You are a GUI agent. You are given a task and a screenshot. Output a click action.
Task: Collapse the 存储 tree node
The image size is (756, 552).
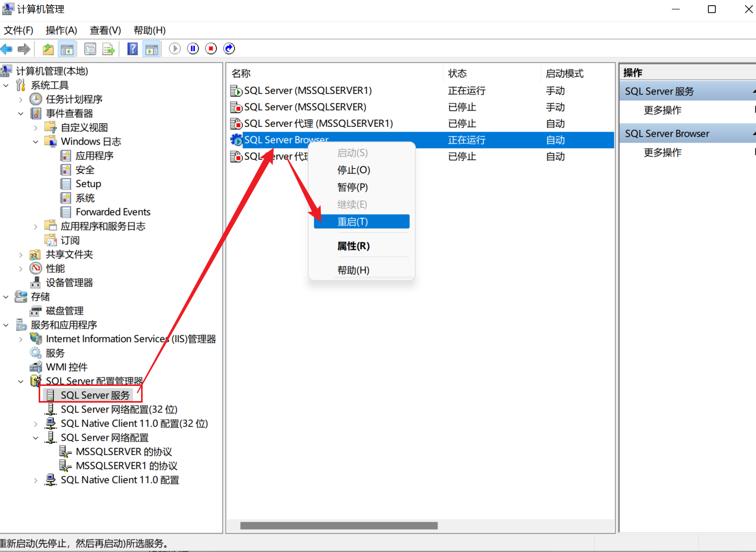pyautogui.click(x=6, y=297)
